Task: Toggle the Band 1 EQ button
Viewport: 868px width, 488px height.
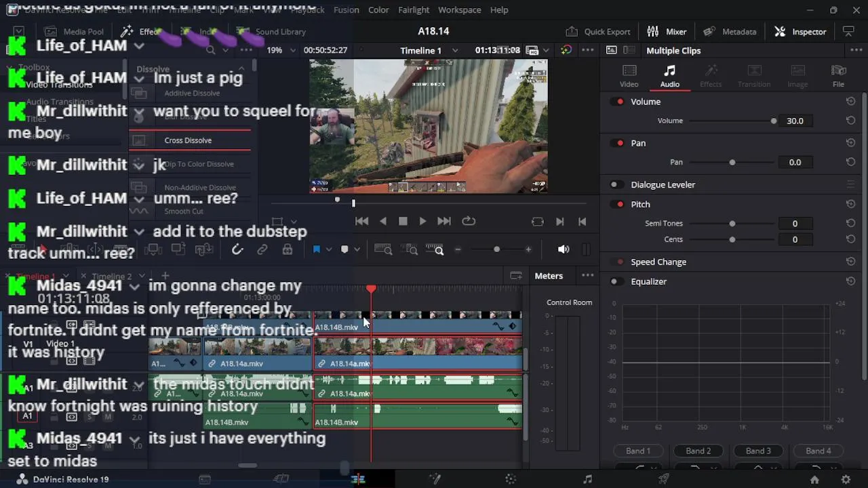Action: [638, 451]
